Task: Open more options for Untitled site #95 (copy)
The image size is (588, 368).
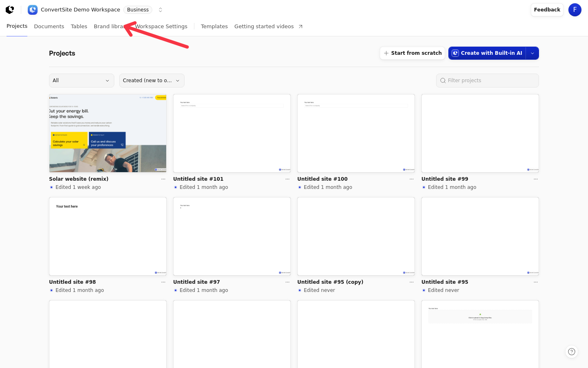Action: tap(412, 282)
